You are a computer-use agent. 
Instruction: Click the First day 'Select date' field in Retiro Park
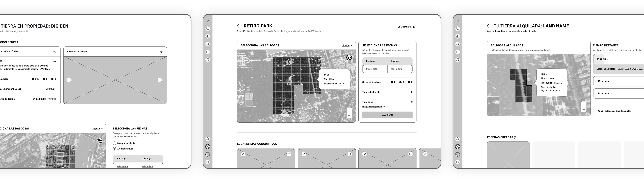coord(372,69)
